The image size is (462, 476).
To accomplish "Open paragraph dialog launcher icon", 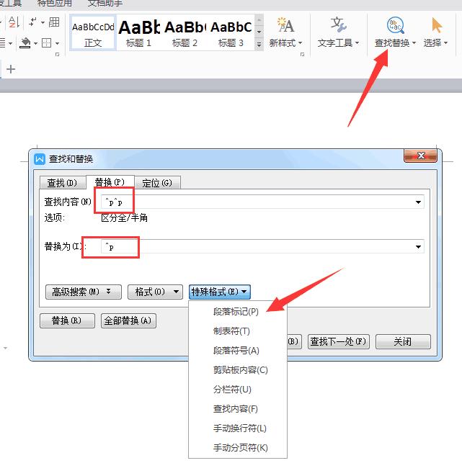I will pyautogui.click(x=57, y=55).
